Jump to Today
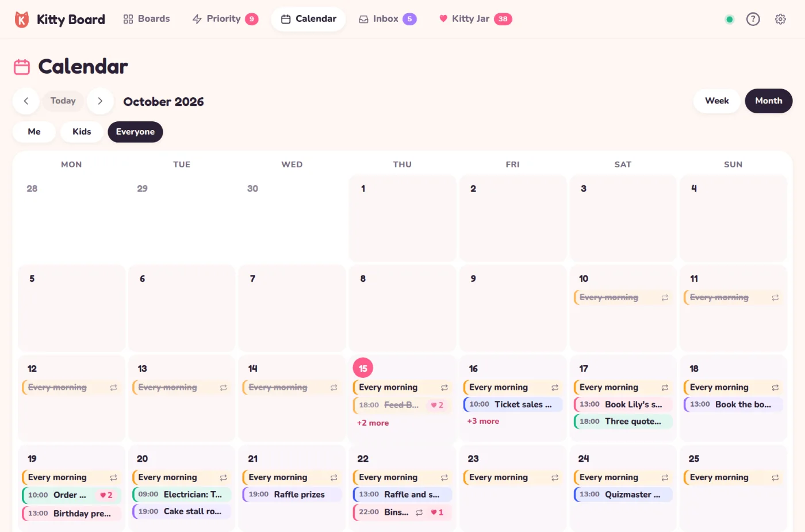Image resolution: width=805 pixels, height=532 pixels. (x=63, y=101)
